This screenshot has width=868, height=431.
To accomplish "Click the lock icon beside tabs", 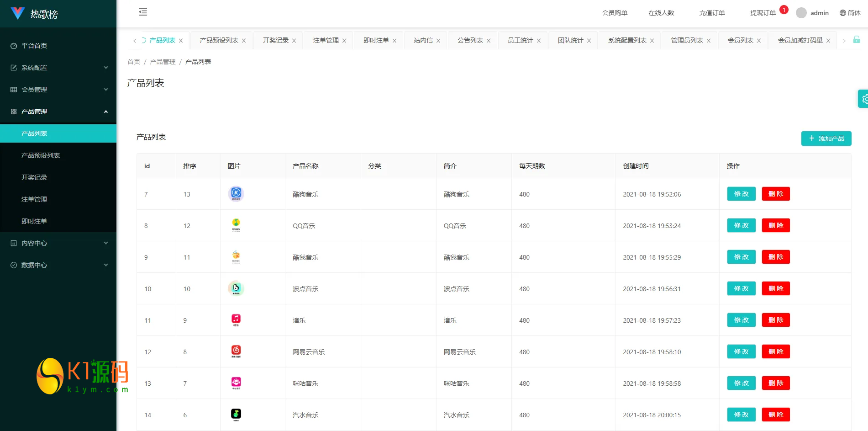I will pyautogui.click(x=857, y=40).
